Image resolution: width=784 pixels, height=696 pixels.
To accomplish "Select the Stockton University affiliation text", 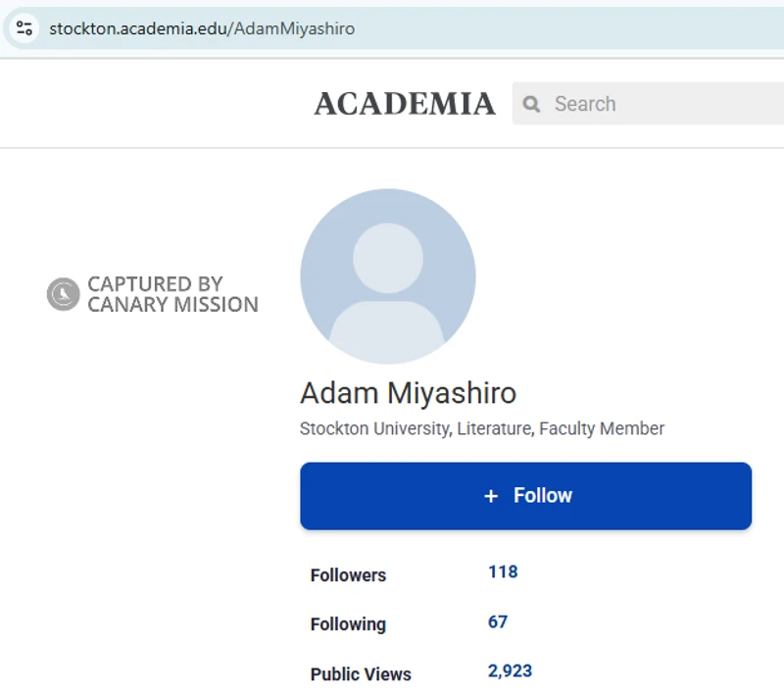I will click(481, 428).
